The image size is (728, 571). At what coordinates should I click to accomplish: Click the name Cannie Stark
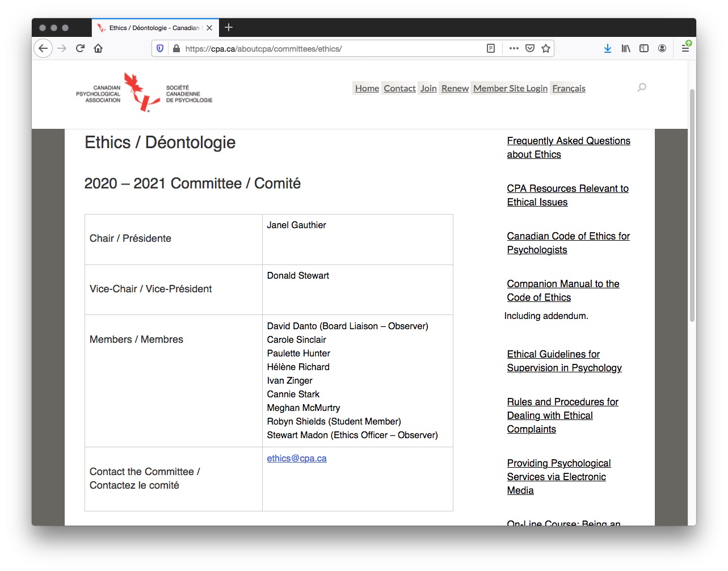pyautogui.click(x=293, y=394)
